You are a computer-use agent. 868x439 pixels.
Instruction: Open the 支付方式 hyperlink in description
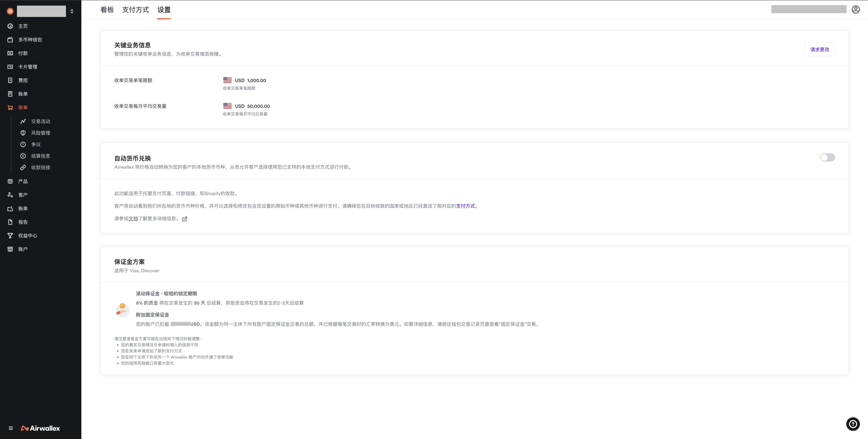click(x=465, y=206)
